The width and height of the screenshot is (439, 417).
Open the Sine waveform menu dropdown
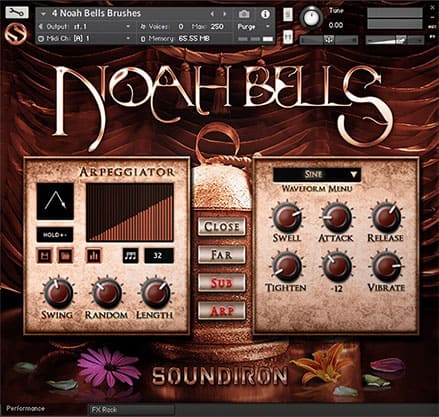point(317,174)
